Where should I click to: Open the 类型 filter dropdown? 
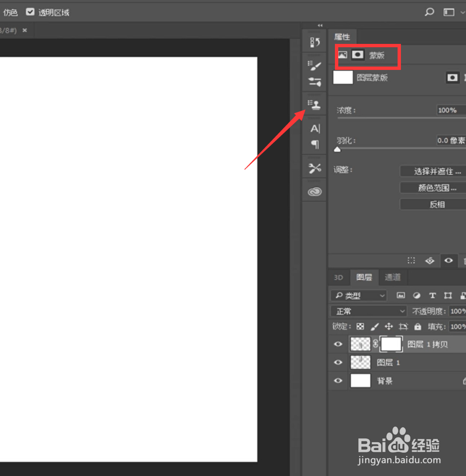click(x=359, y=295)
